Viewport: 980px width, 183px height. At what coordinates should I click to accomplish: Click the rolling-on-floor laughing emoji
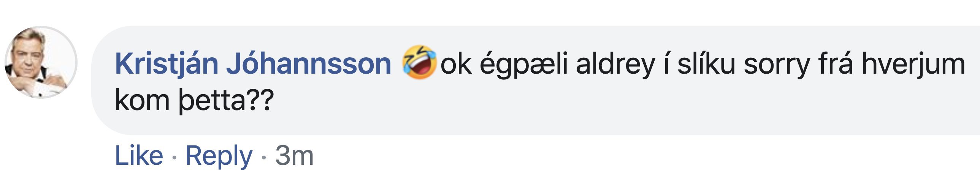419,62
